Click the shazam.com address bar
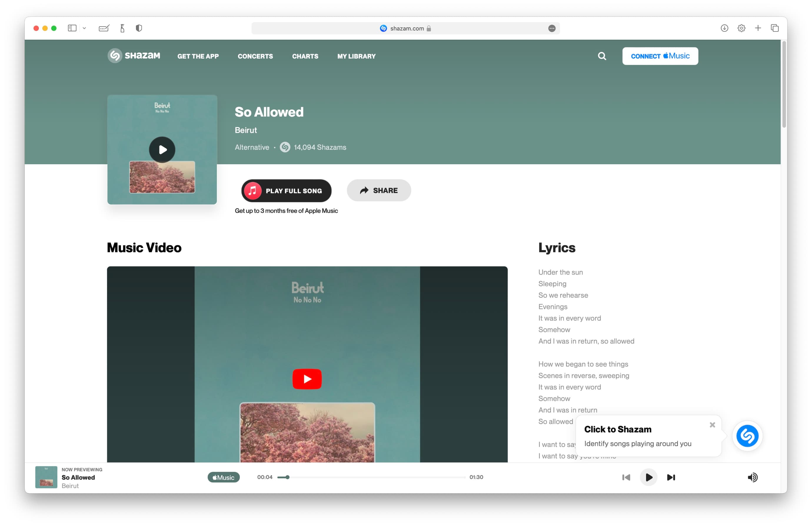The height and width of the screenshot is (526, 812). pyautogui.click(x=405, y=28)
